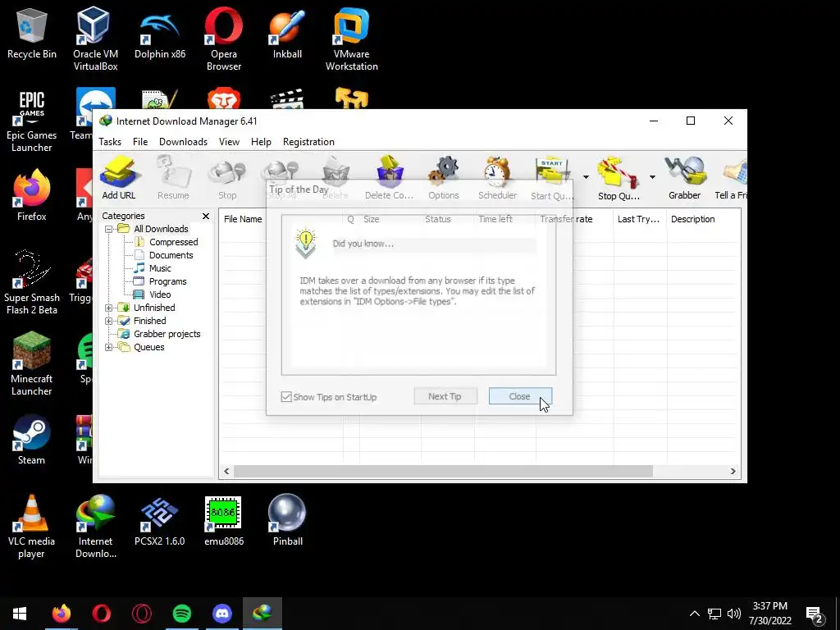Launch Inkball desktop shortcut
Screen dimensions: 840x630
(288, 34)
